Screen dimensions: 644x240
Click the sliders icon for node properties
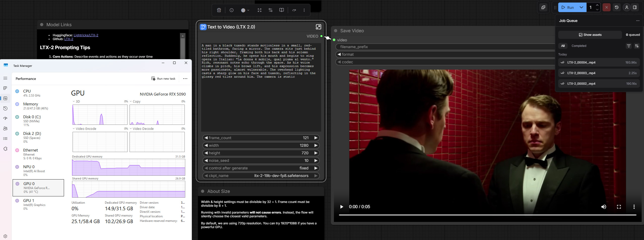(x=270, y=10)
